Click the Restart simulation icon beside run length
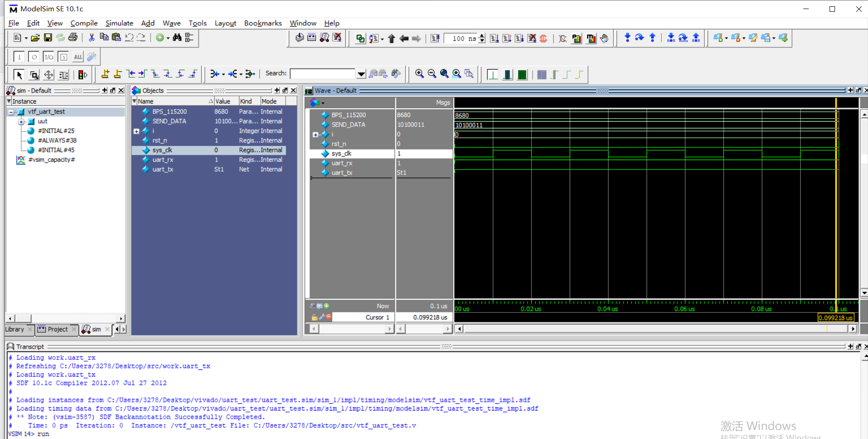868x439 pixels. coord(435,38)
